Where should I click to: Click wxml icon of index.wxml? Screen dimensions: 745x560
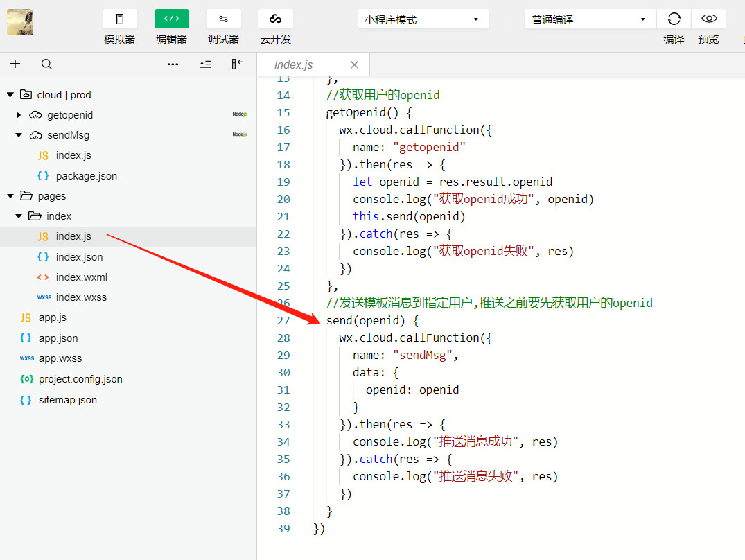coord(43,277)
